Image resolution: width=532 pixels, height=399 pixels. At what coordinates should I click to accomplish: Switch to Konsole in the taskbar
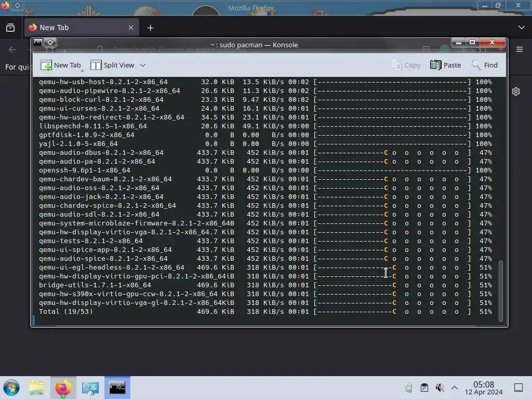click(x=117, y=388)
